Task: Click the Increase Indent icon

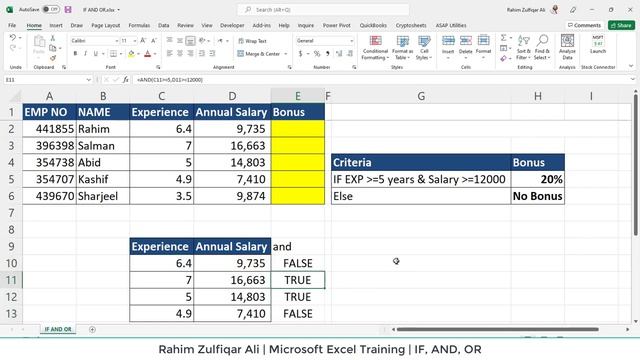Action: click(212, 53)
